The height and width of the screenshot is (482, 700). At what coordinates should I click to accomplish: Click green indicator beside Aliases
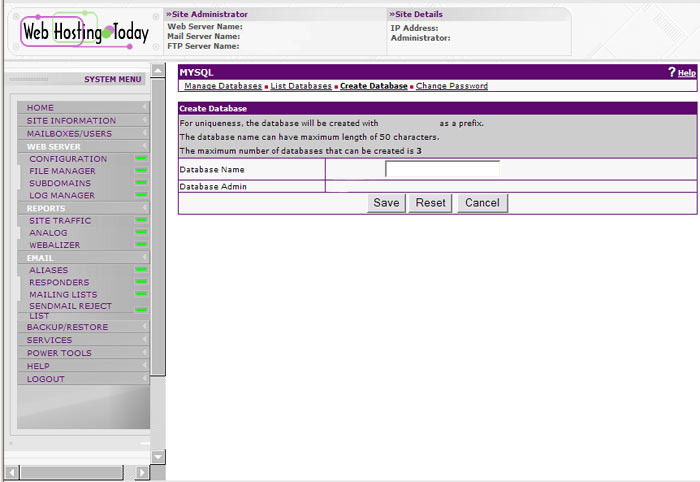pyautogui.click(x=141, y=270)
